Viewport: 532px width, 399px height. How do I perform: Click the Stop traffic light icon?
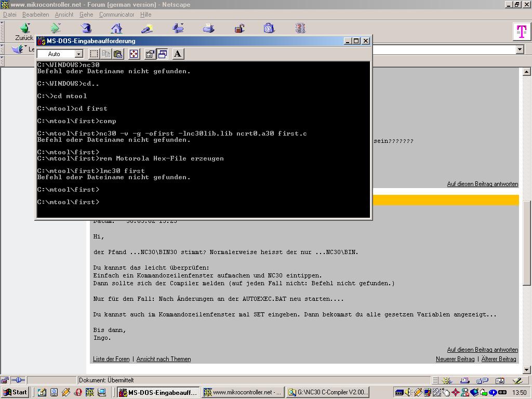[x=300, y=28]
